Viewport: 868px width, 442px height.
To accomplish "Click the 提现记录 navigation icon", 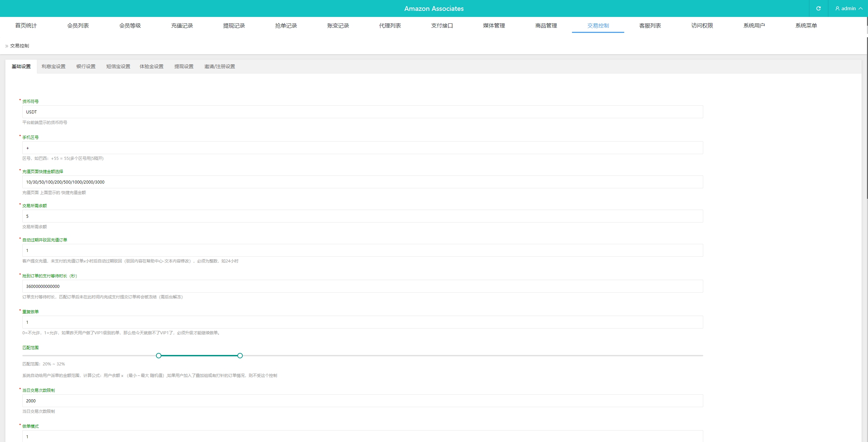I will click(233, 25).
